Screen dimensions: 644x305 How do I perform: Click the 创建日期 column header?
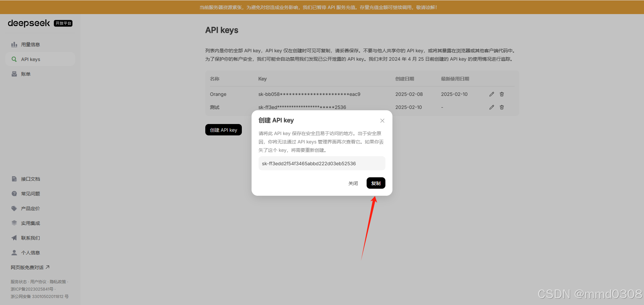405,79
